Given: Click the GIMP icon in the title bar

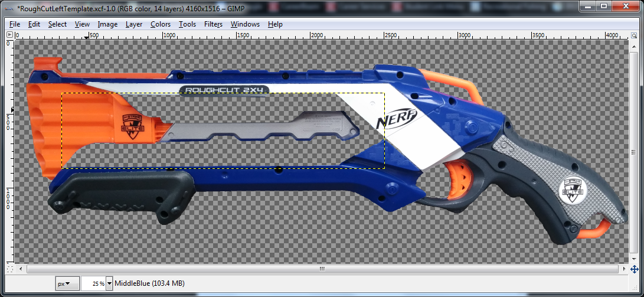Looking at the screenshot, I should point(10,8).
